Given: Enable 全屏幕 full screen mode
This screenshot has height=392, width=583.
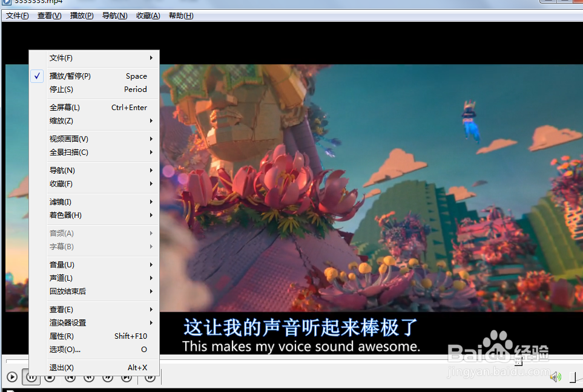Looking at the screenshot, I should pyautogui.click(x=65, y=107).
